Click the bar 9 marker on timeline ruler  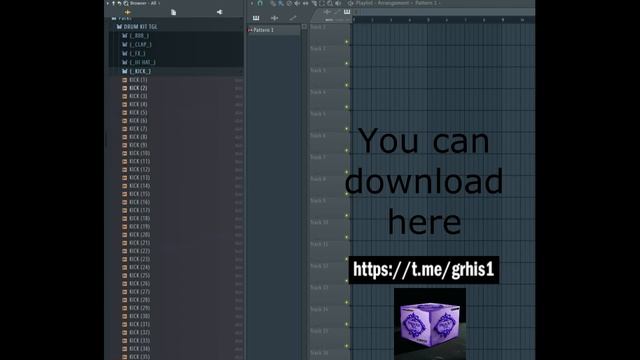[503, 20]
